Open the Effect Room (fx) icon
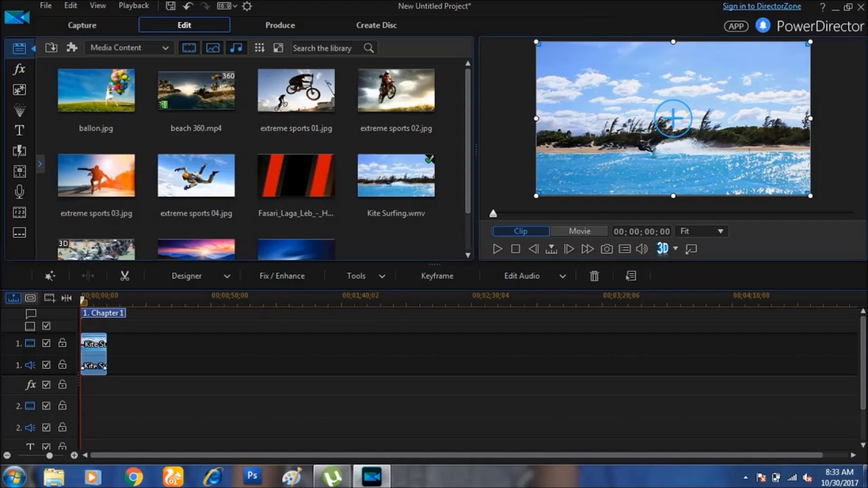The image size is (868, 488). (19, 69)
